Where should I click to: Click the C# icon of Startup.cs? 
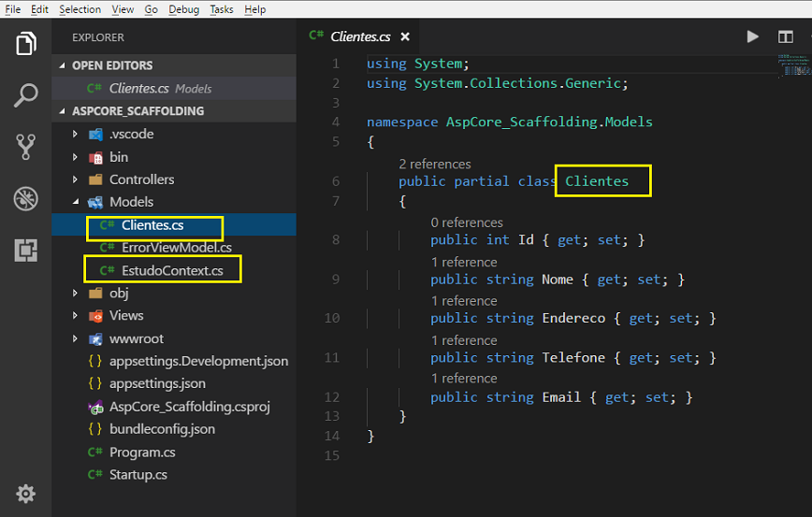pos(94,475)
